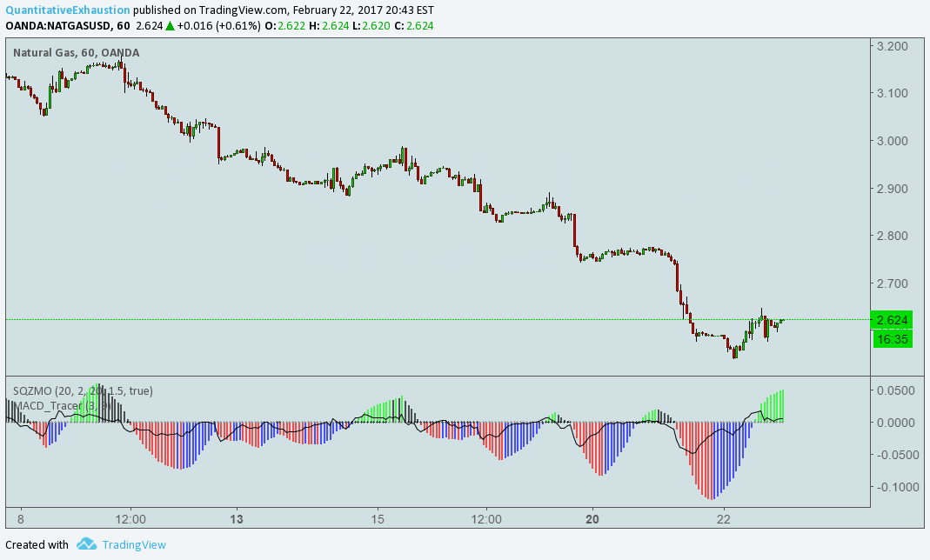The image size is (930, 560).
Task: Click the 3.100 price axis label
Action: click(892, 93)
